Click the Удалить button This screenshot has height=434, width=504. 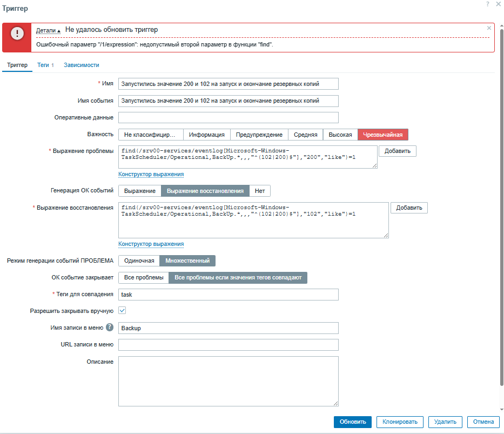pyautogui.click(x=445, y=422)
